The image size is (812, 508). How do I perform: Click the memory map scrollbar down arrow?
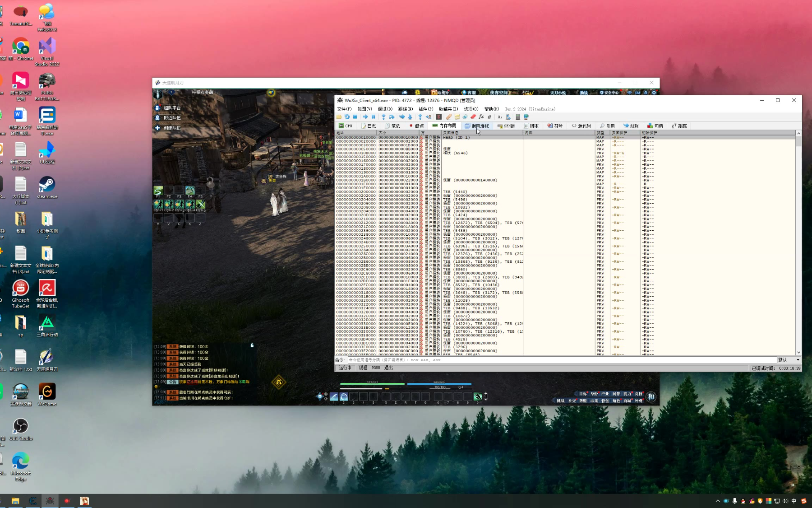point(798,352)
